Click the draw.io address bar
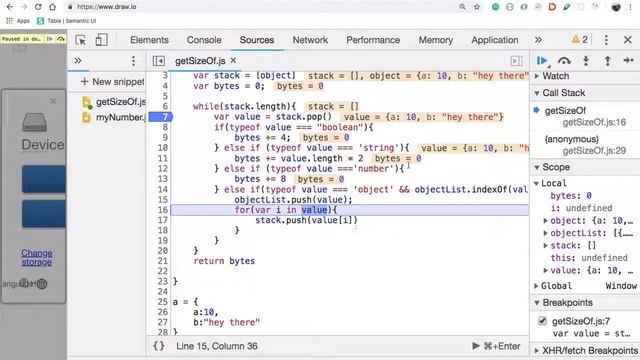Screen dimensions: 640x360 (x=261, y=7)
